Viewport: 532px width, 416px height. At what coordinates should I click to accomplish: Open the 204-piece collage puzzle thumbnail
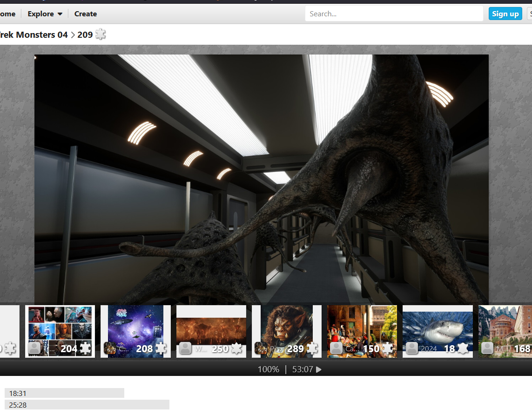[60, 331]
